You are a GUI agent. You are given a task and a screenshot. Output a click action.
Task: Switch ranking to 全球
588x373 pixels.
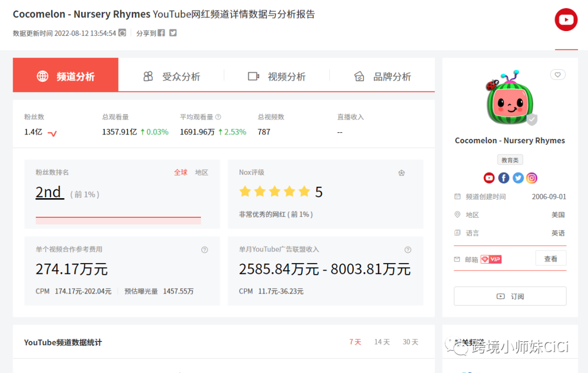(x=181, y=173)
